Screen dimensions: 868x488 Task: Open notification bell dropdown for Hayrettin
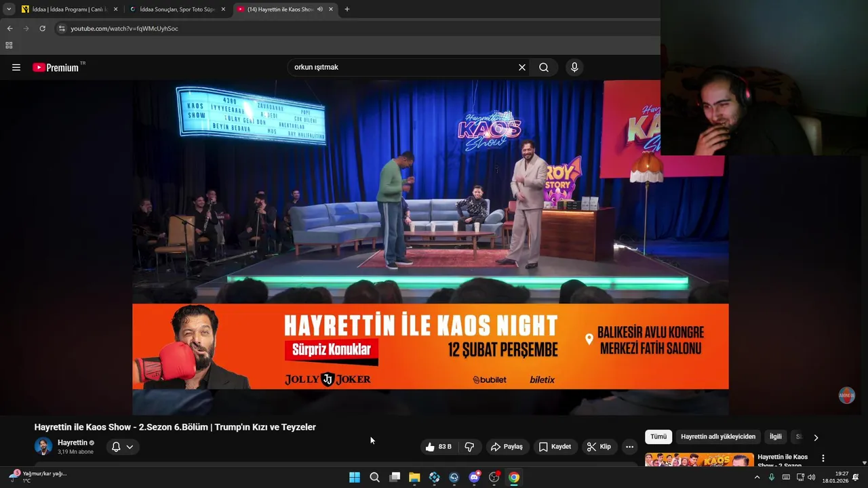point(123,447)
